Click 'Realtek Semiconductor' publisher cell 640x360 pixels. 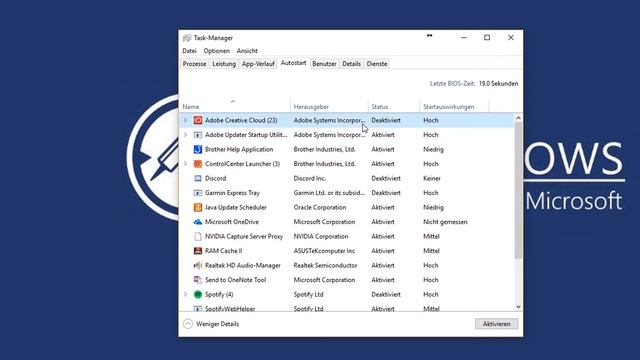[x=325, y=265]
